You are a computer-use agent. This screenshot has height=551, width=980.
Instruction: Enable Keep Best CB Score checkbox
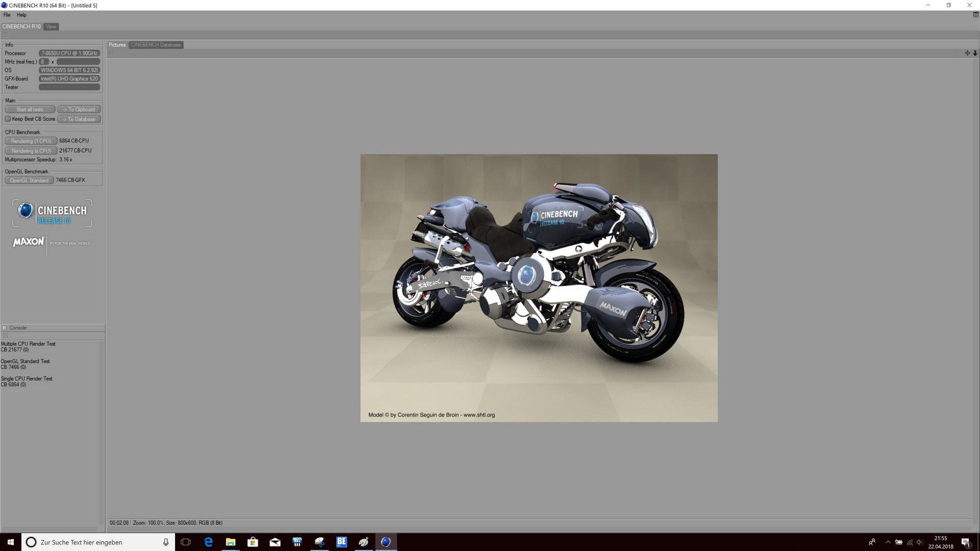(x=8, y=119)
